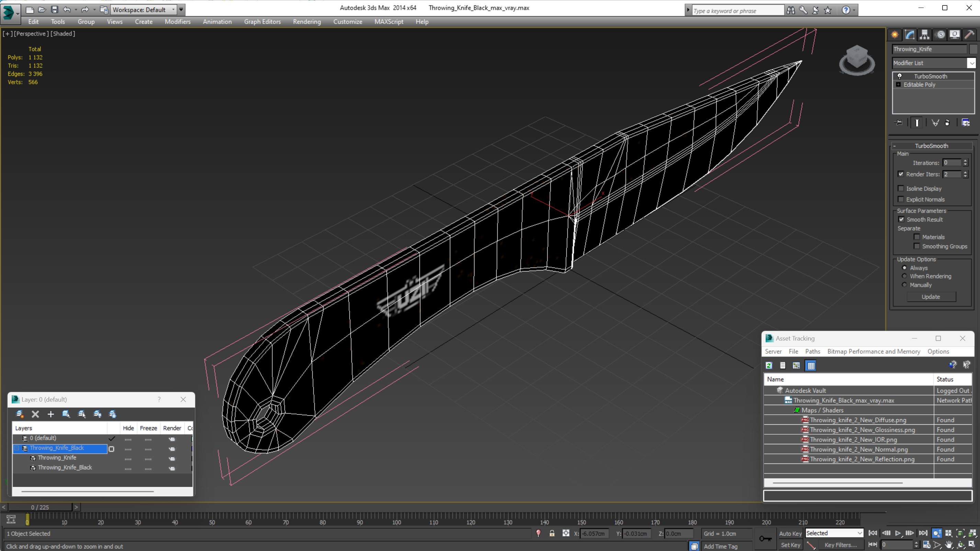
Task: Freeze/Unfreeze all layers icon
Action: [x=113, y=414]
